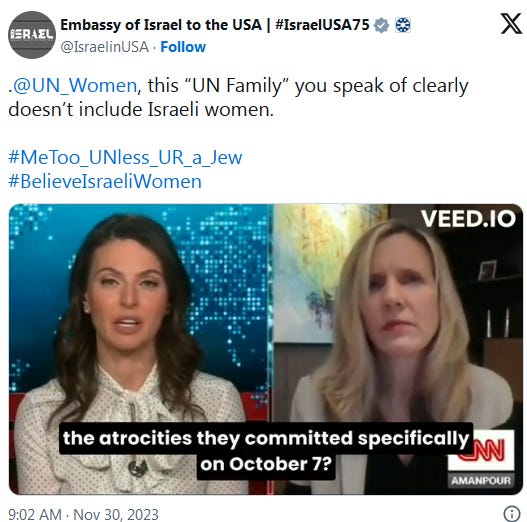
Task: Click the gray verified checkmark badge
Action: coord(381,25)
